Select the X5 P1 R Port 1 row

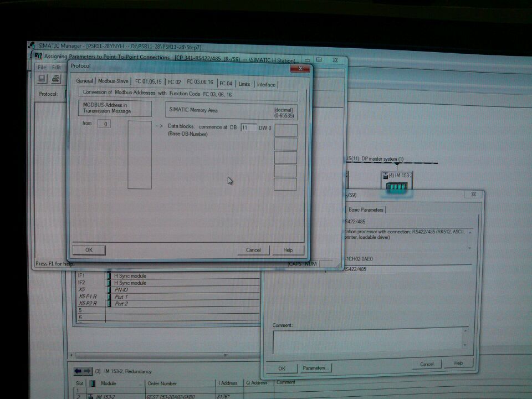pyautogui.click(x=167, y=296)
